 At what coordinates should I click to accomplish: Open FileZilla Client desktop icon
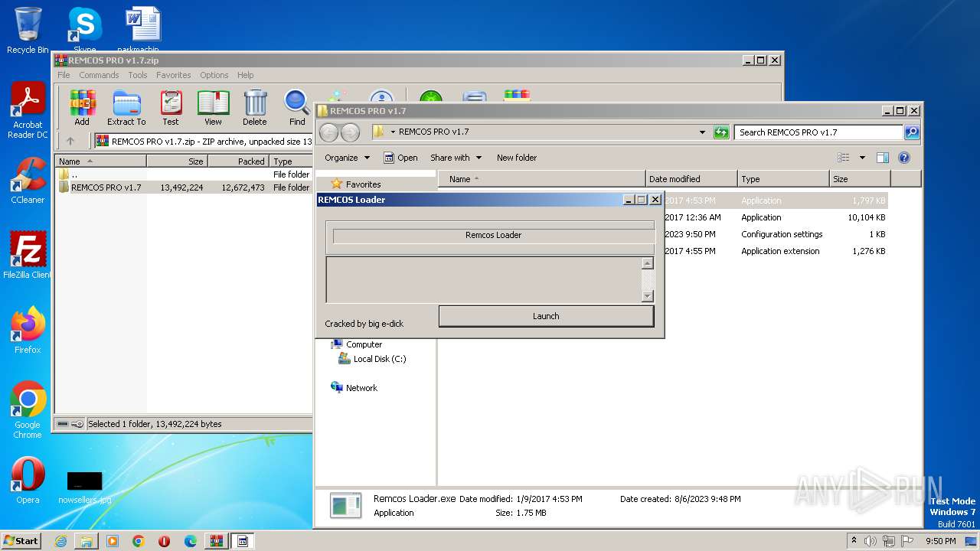coord(28,255)
